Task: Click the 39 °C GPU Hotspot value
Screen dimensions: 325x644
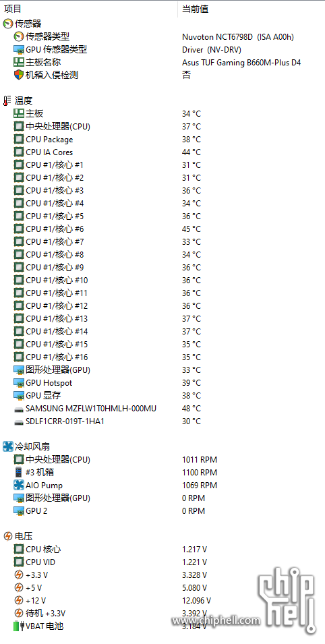Action: [x=191, y=383]
